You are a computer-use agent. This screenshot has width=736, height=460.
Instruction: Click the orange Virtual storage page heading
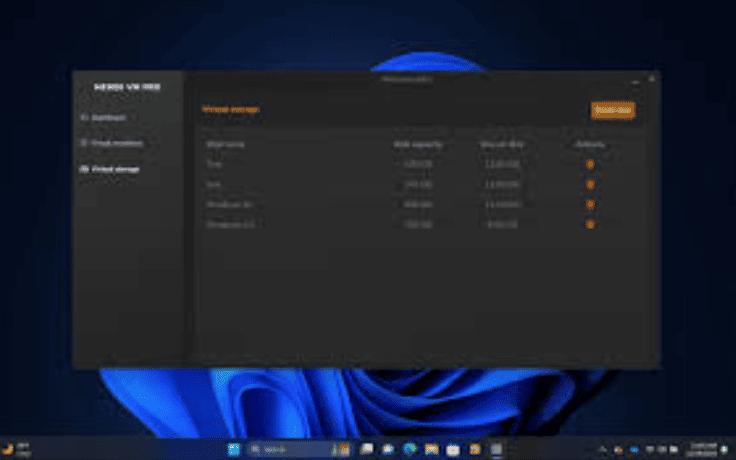click(230, 109)
